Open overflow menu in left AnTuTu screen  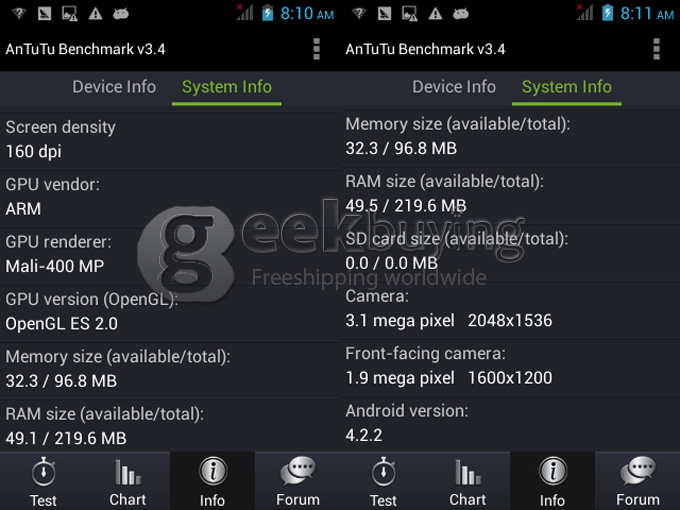(317, 49)
